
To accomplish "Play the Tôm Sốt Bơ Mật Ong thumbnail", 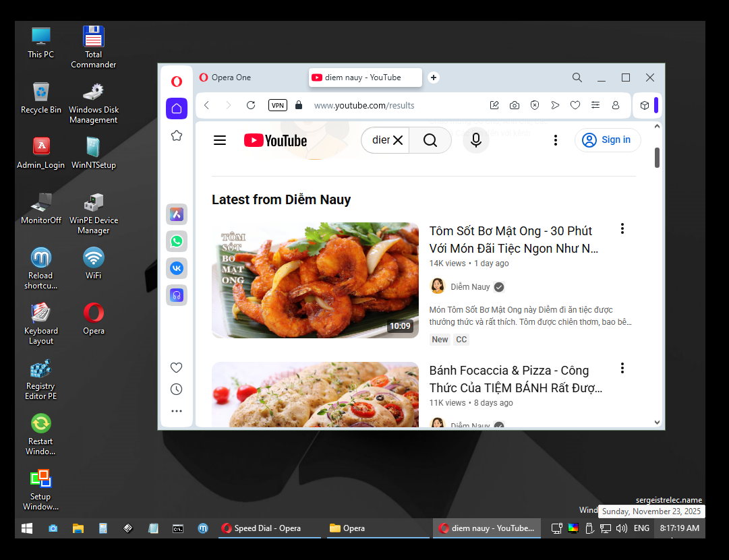I will click(x=315, y=280).
